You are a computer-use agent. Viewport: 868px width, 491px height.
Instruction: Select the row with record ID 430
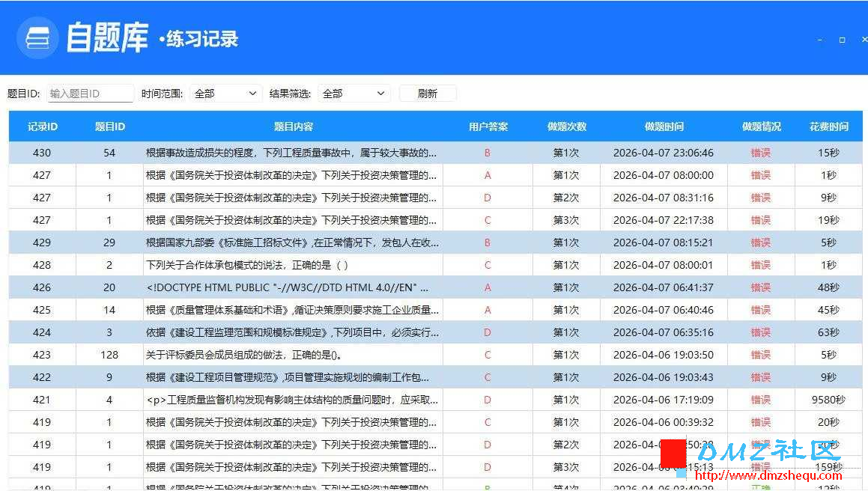coord(435,153)
